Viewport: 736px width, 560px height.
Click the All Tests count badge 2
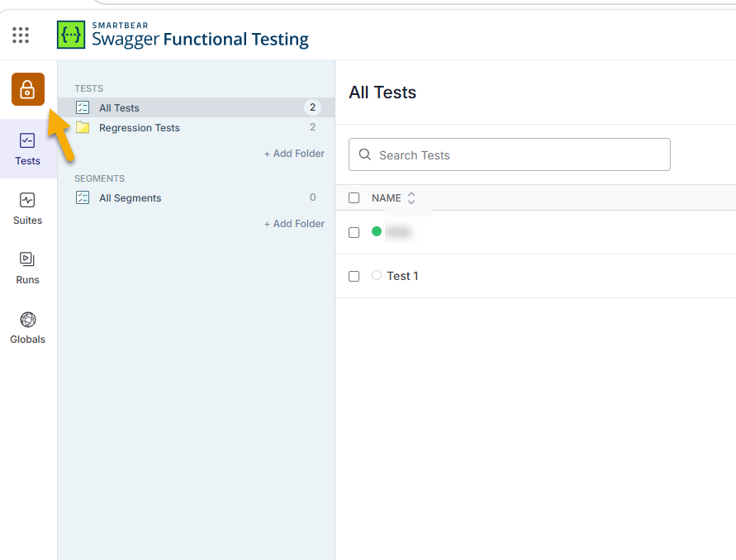click(312, 107)
